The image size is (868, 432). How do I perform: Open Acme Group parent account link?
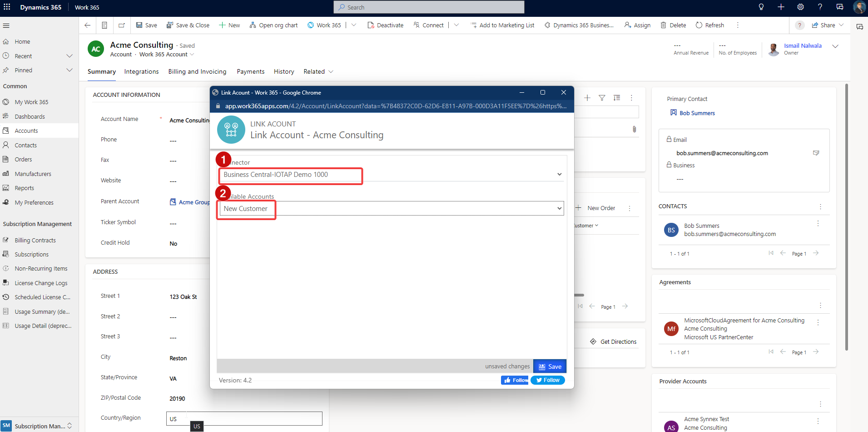[194, 202]
